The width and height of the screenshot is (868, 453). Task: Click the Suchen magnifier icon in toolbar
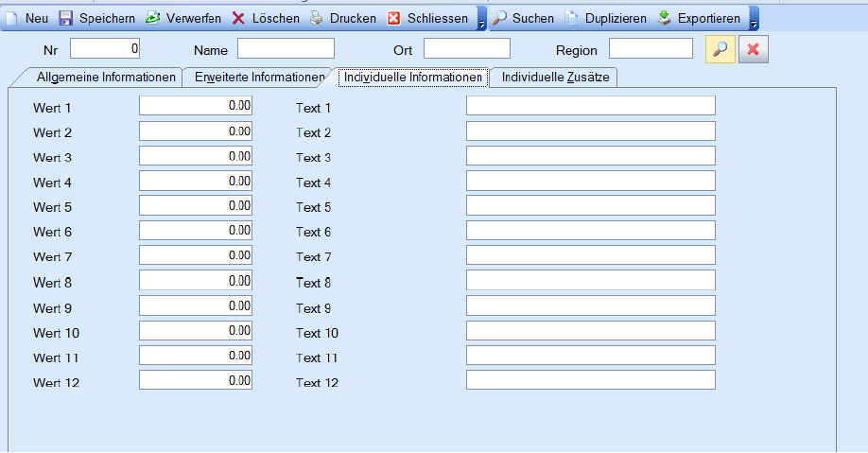coord(498,18)
